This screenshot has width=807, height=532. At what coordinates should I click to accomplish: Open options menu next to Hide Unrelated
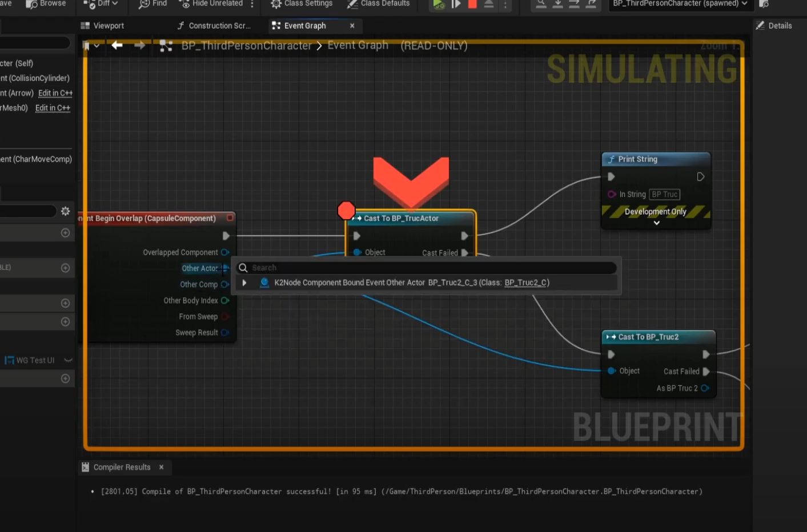pos(252,3)
